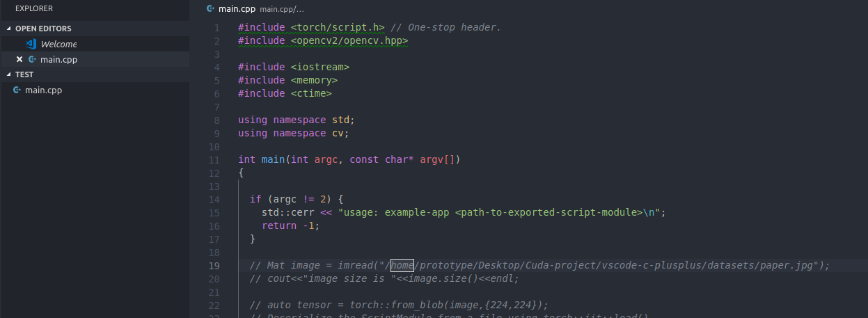
Task: Click the EXPLORER panel title
Action: (34, 8)
